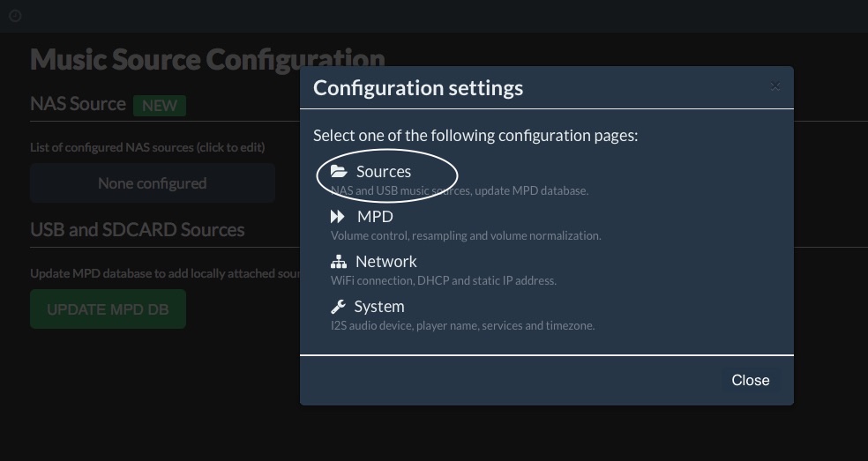Screen dimensions: 868x461
Task: Open the Sources configuration page
Action: click(x=384, y=172)
